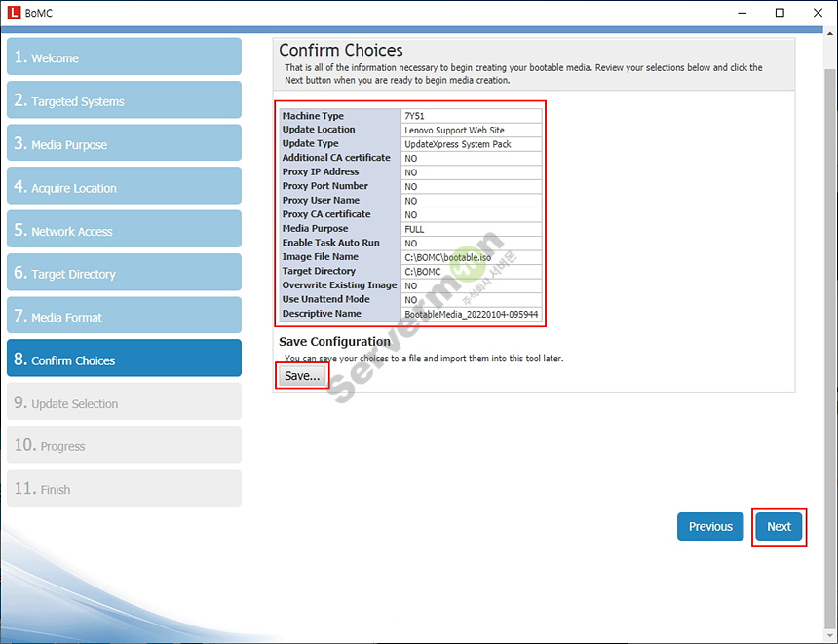Click the scrollbar down arrow

pos(830,635)
